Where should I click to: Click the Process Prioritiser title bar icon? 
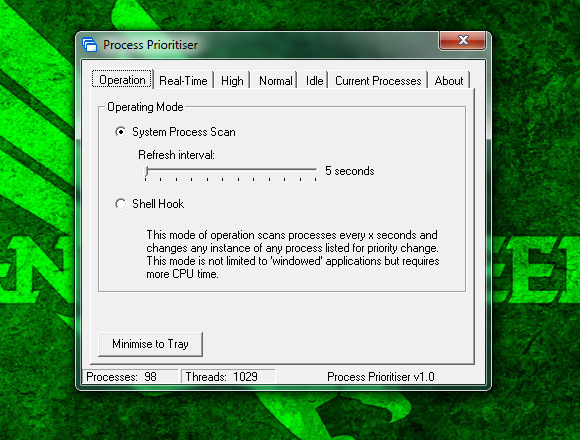pyautogui.click(x=90, y=45)
